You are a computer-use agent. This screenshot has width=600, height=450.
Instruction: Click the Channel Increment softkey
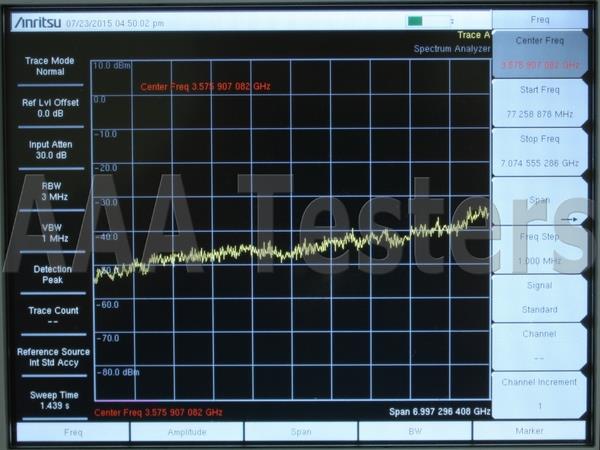[x=540, y=395]
